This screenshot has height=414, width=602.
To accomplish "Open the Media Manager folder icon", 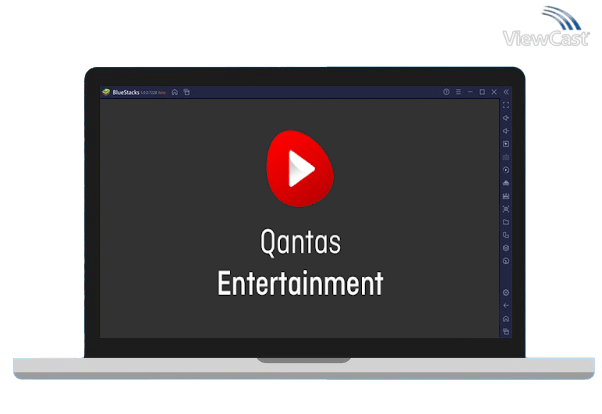I will click(x=506, y=222).
